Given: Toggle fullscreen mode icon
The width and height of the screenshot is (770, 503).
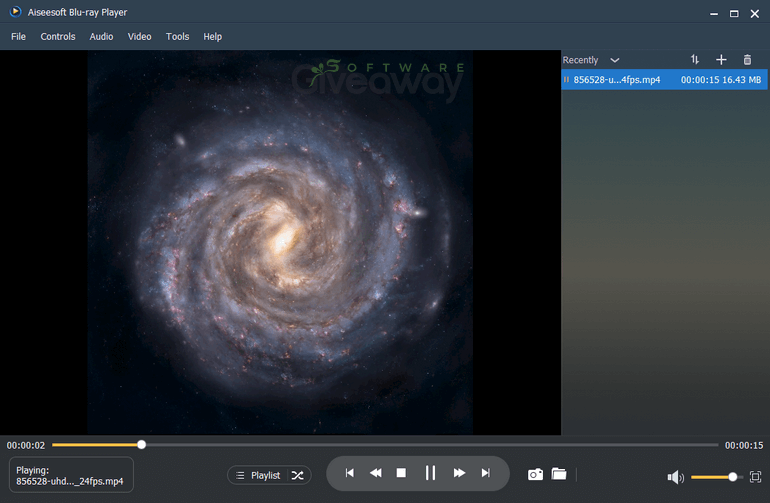Looking at the screenshot, I should (755, 476).
